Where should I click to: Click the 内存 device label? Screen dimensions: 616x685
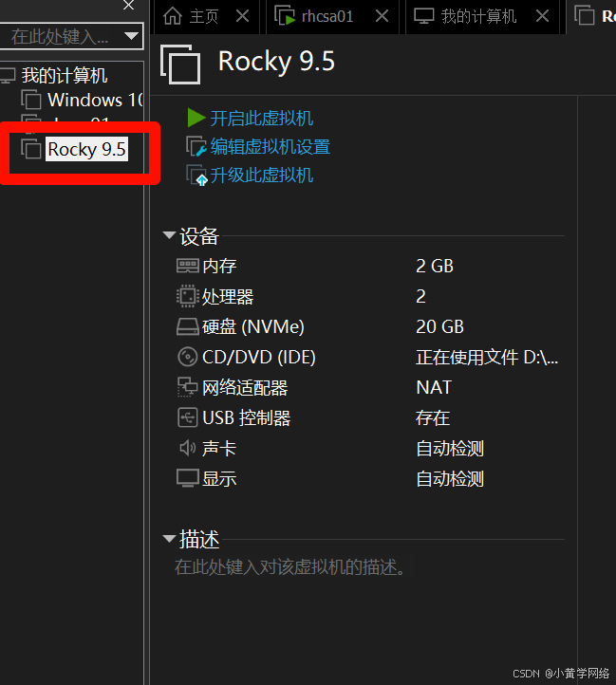219,266
